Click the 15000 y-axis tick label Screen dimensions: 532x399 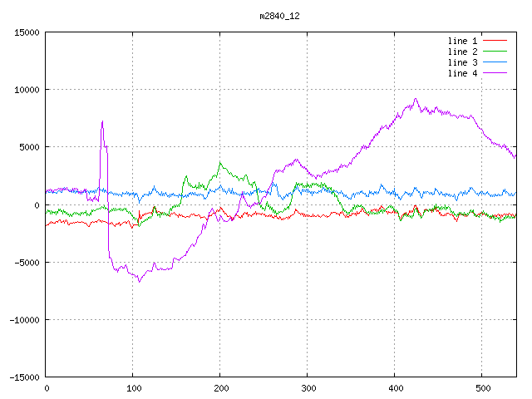point(27,32)
